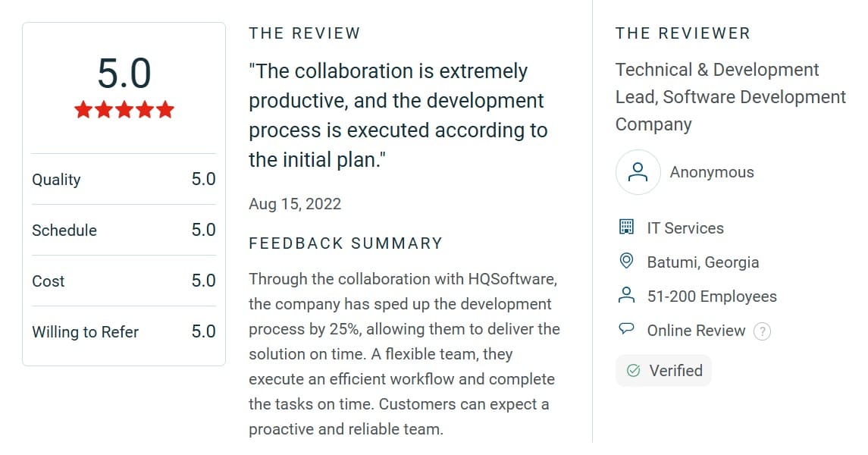Screen dimensions: 868x455
Task: Click the overall 5.0 rating number
Action: click(124, 74)
